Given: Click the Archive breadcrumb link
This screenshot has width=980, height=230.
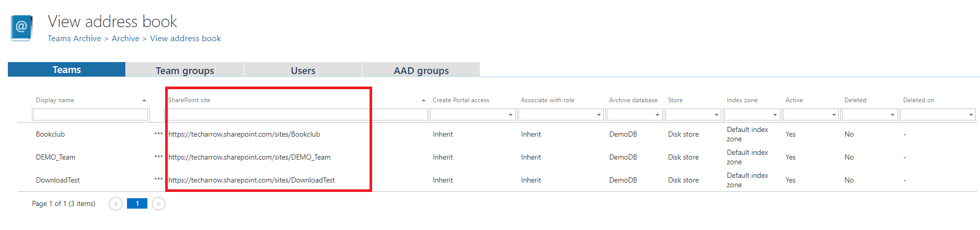Looking at the screenshot, I should (125, 39).
